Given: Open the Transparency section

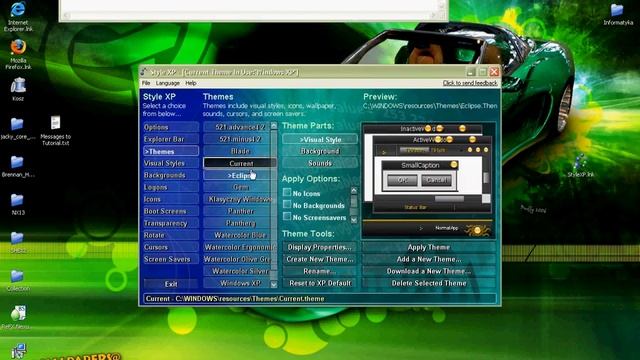Looking at the screenshot, I should [x=171, y=223].
